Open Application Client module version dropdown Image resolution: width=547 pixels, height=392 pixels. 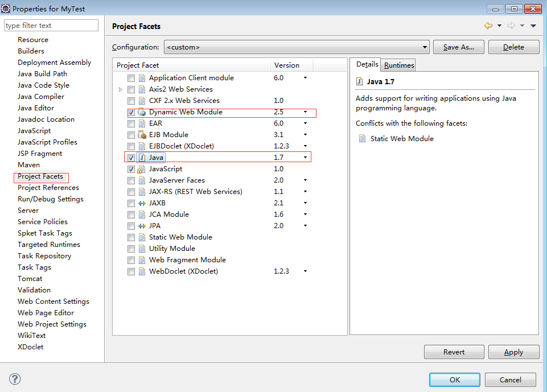pyautogui.click(x=305, y=78)
